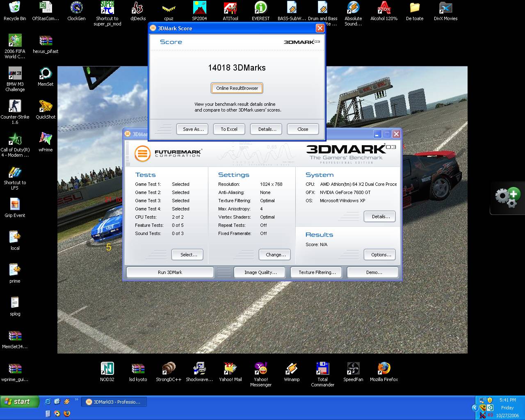Open the Recycle Bin desktop icon
The width and height of the screenshot is (525, 420).
pos(15,11)
